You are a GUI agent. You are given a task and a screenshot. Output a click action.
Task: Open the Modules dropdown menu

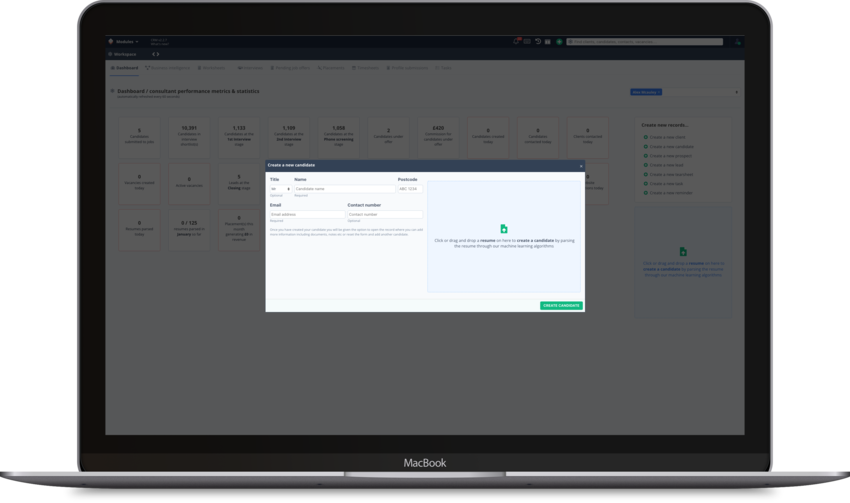pos(127,42)
